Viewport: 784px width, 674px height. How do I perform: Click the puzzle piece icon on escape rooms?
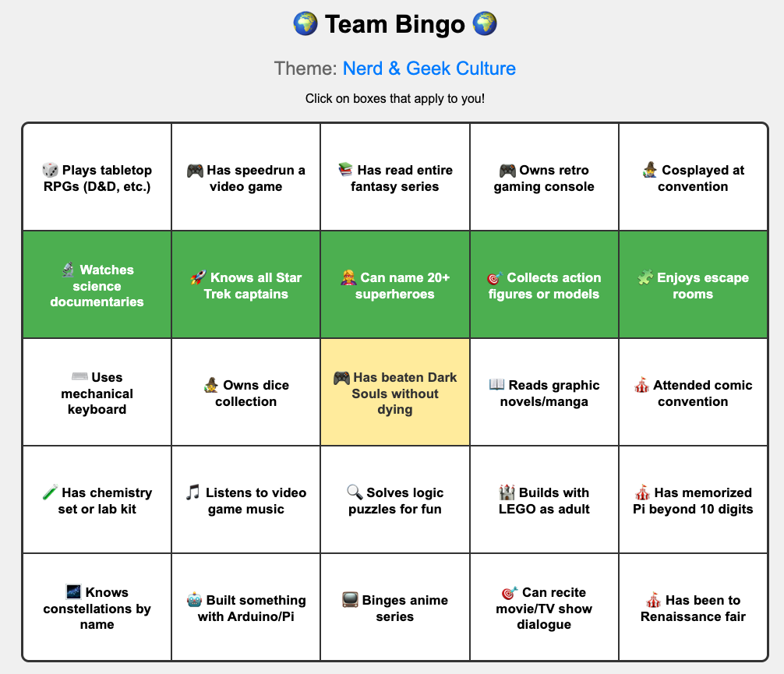pos(645,277)
